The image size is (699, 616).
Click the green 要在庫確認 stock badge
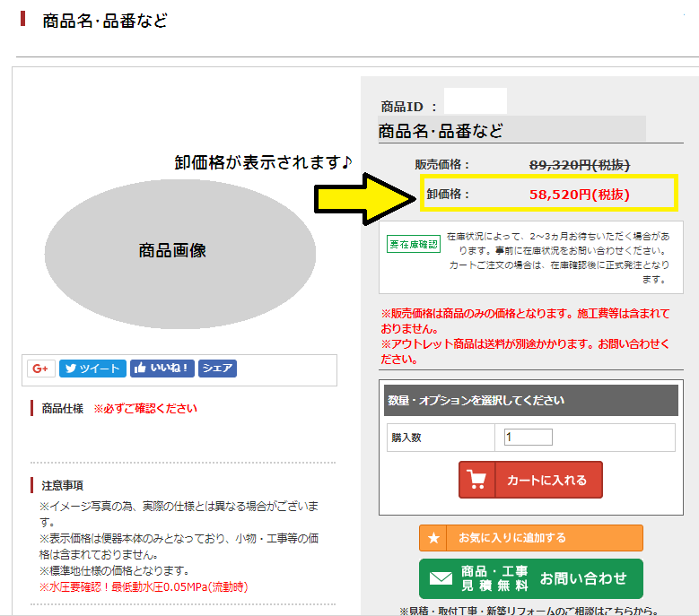coord(414,244)
